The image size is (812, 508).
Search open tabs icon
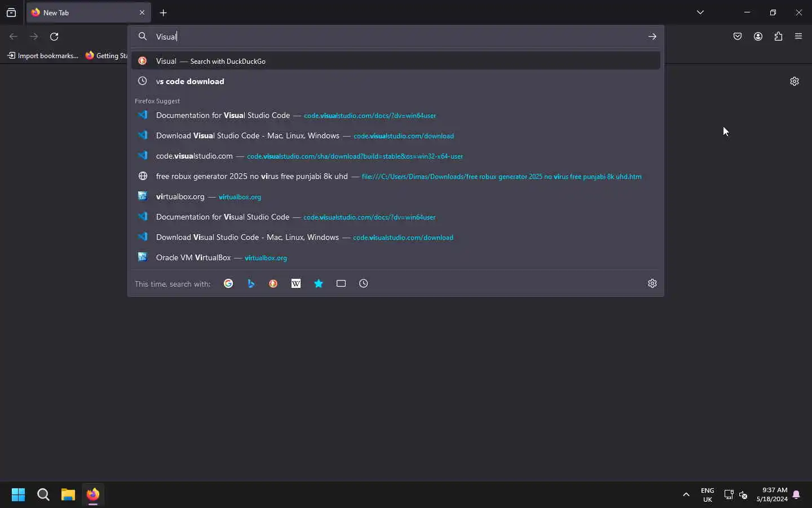coord(341,283)
